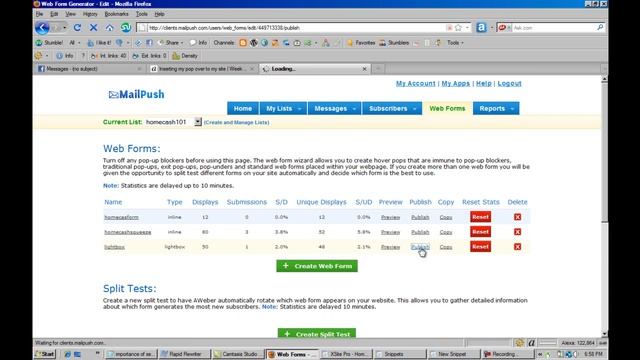Open the My Account link
This screenshot has width=640, height=360.
[x=416, y=83]
